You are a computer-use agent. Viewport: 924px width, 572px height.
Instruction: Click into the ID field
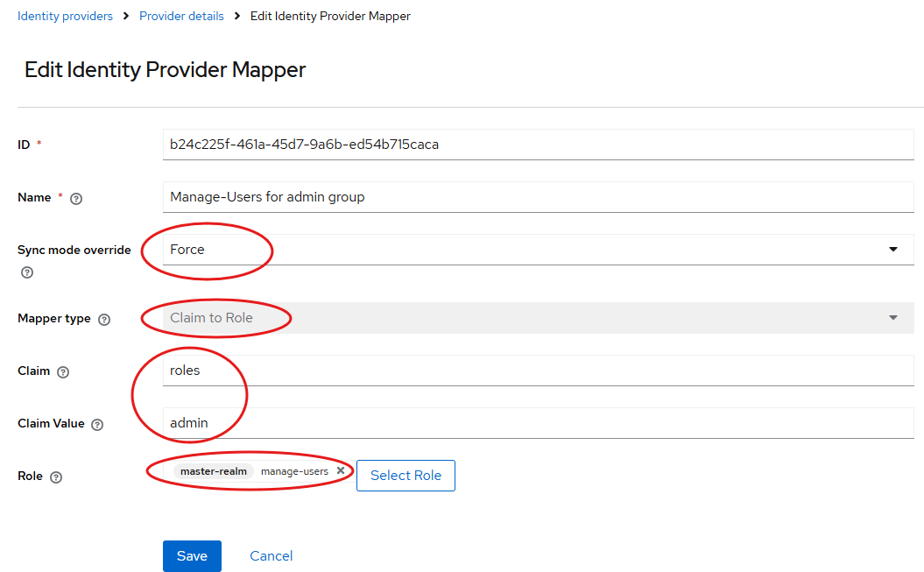(538, 145)
